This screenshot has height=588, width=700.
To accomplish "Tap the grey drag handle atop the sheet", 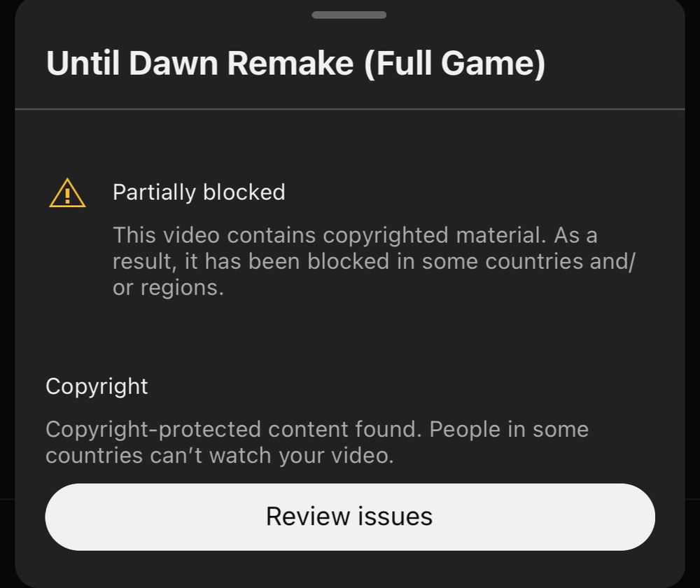I will click(349, 15).
